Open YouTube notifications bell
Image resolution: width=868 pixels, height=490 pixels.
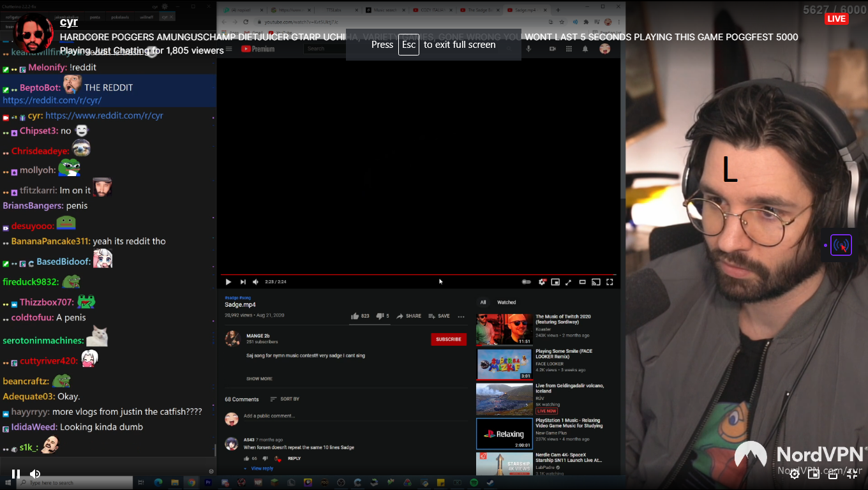(x=585, y=49)
